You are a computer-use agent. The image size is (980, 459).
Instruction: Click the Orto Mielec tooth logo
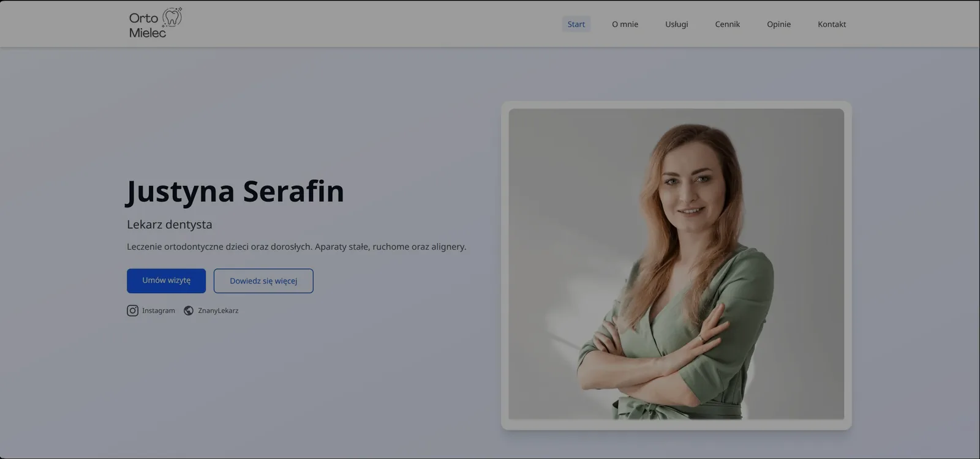tap(156, 24)
